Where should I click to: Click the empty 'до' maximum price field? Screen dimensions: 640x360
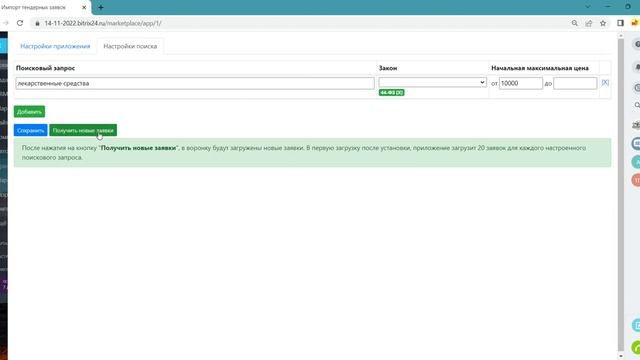(575, 83)
